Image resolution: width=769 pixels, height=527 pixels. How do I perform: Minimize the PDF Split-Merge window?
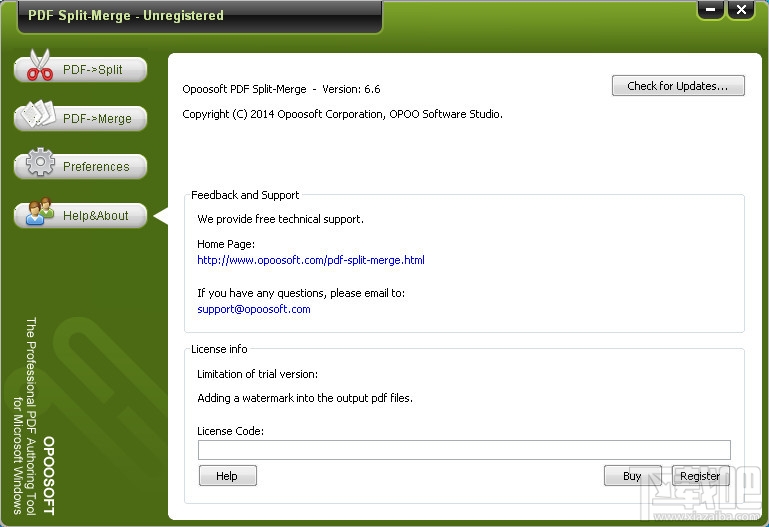point(710,9)
